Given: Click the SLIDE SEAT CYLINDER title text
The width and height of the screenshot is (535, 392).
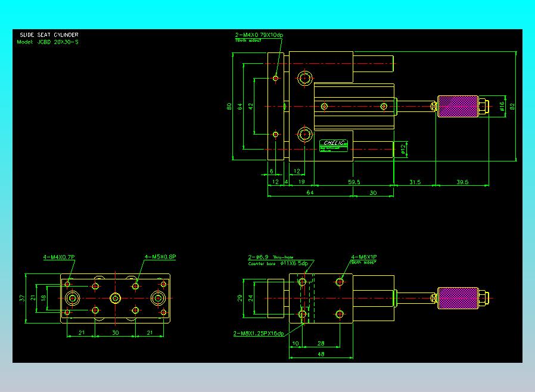Looking at the screenshot, I should click(49, 35).
